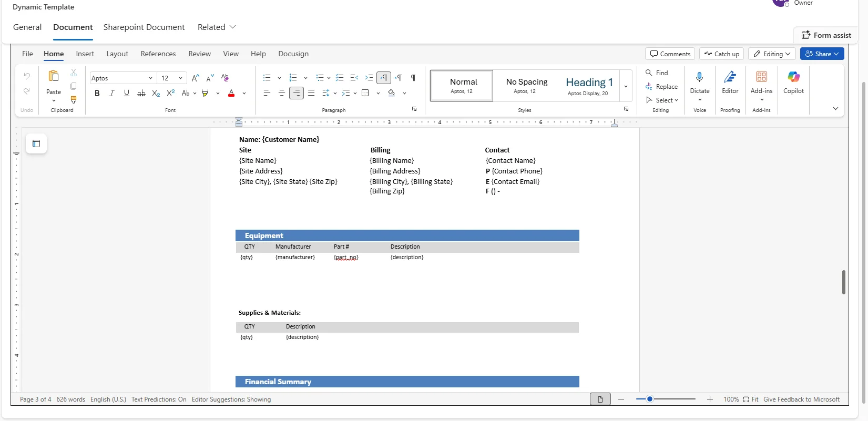Apply strikethrough formatting
868x421 pixels.
(141, 93)
